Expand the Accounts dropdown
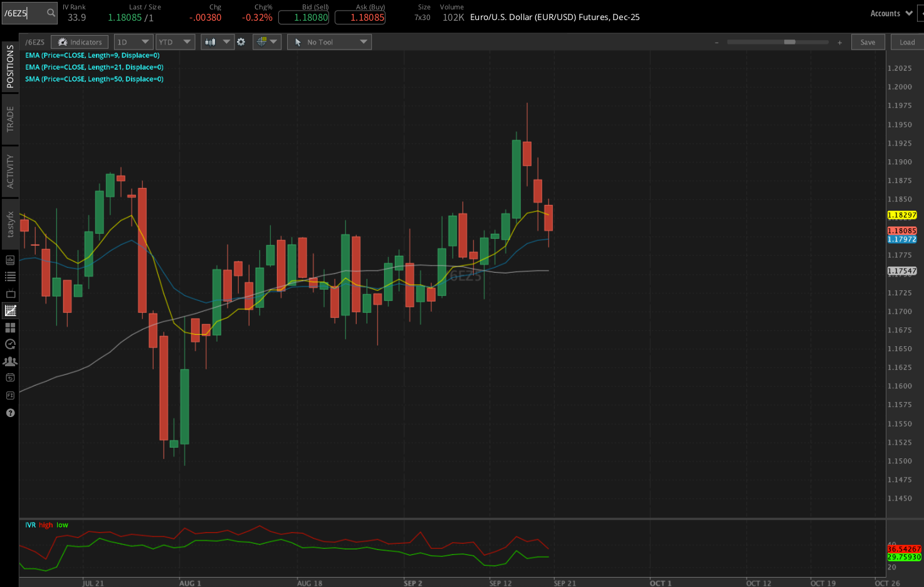This screenshot has height=587, width=924. click(891, 13)
